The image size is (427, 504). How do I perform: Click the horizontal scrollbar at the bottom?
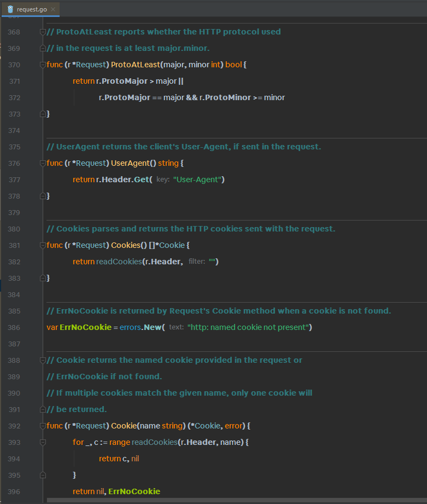point(235,500)
